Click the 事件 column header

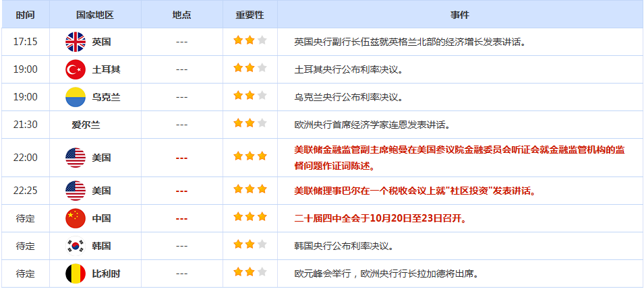click(x=460, y=14)
